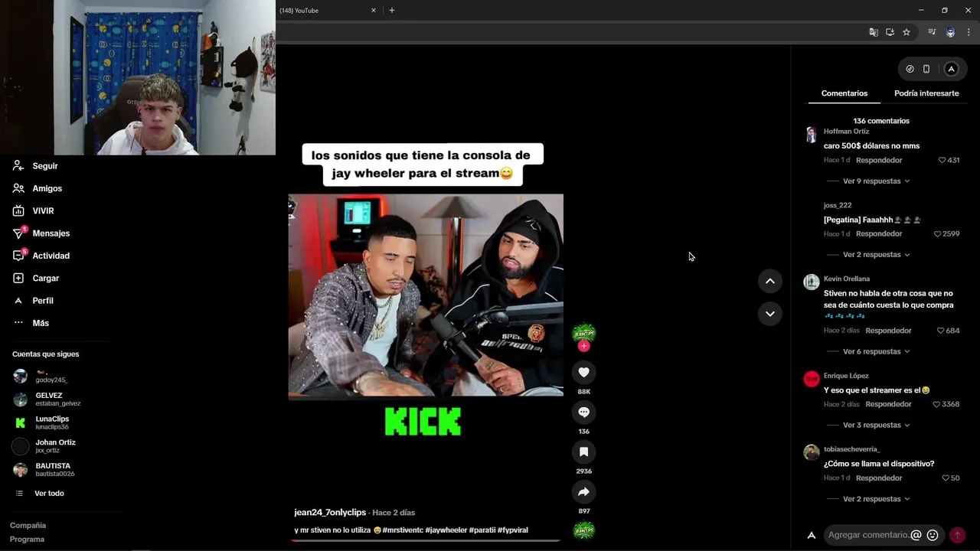Like Hoffman Ortiz's comment with 431 likes
The width and height of the screenshot is (980, 551).
(942, 160)
